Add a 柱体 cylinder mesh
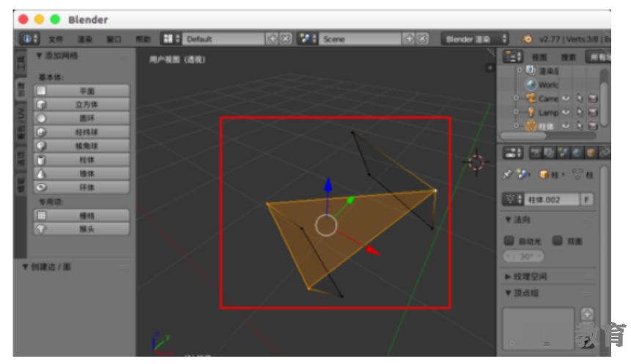The height and width of the screenshot is (364, 631). pos(81,160)
